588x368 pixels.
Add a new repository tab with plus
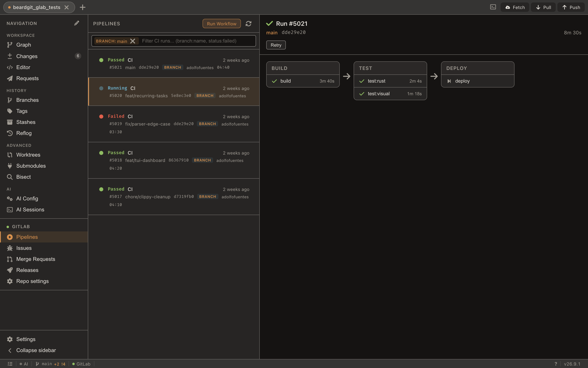[83, 7]
